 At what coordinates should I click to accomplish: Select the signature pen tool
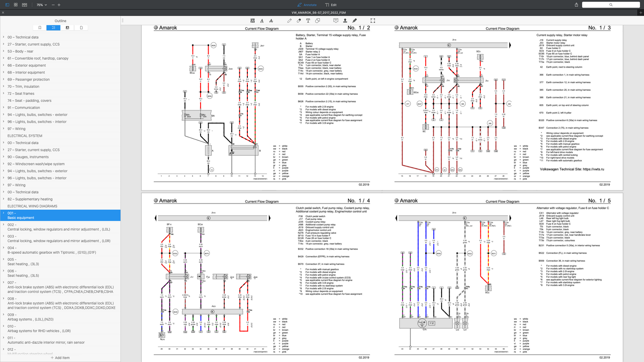(354, 20)
